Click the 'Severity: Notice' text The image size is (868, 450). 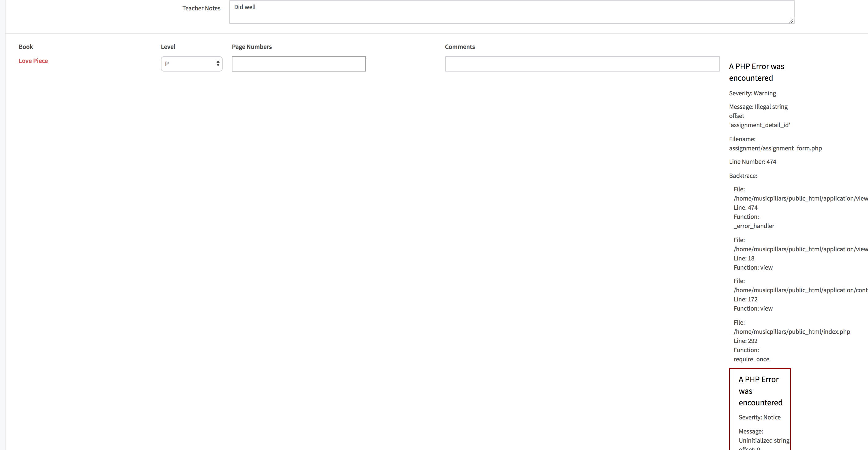[759, 417]
